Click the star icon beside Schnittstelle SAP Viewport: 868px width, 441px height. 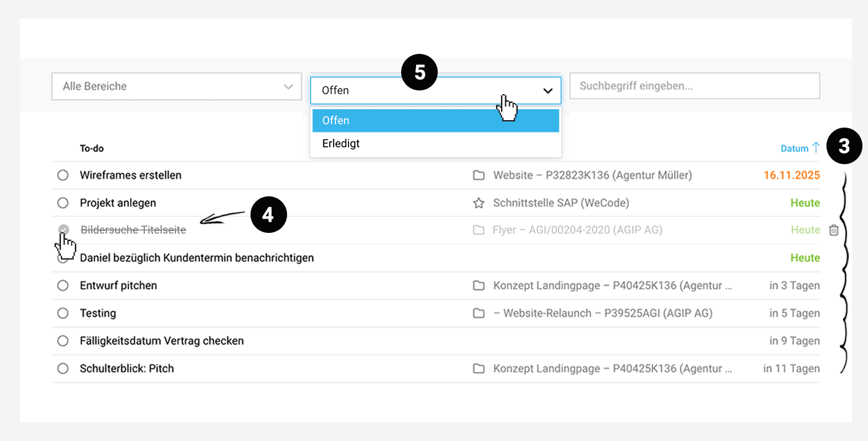coord(479,203)
